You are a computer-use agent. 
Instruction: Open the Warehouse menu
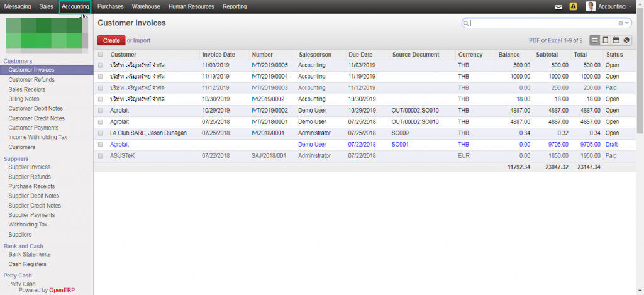tap(146, 7)
